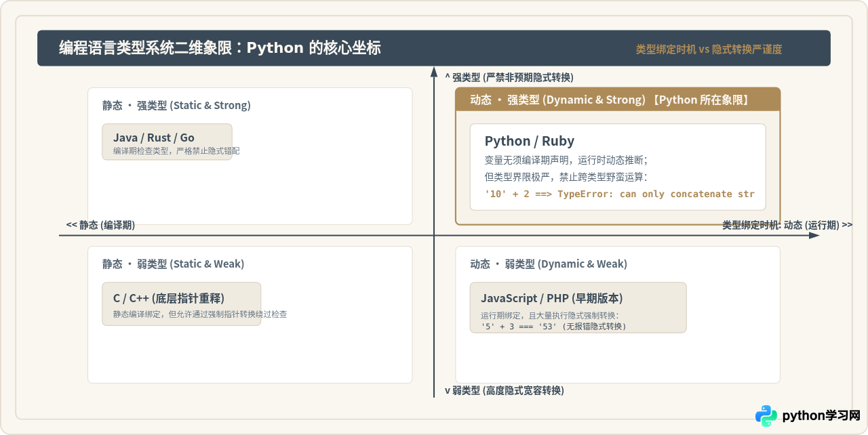Screen dimensions: 868x435
Task: Click the title '编程语言类型系统二维象限：Python 的核心坐标'
Action: click(x=220, y=48)
